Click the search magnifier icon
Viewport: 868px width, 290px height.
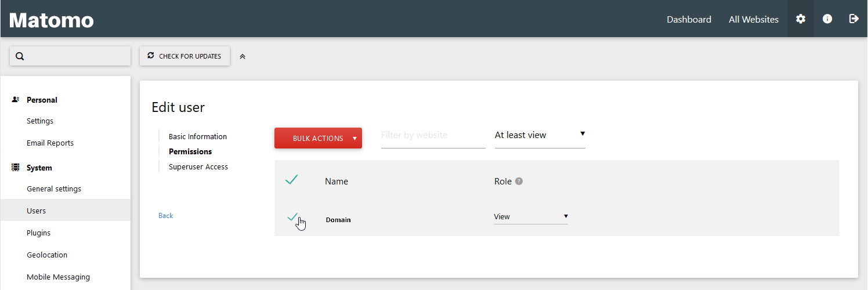[x=20, y=56]
